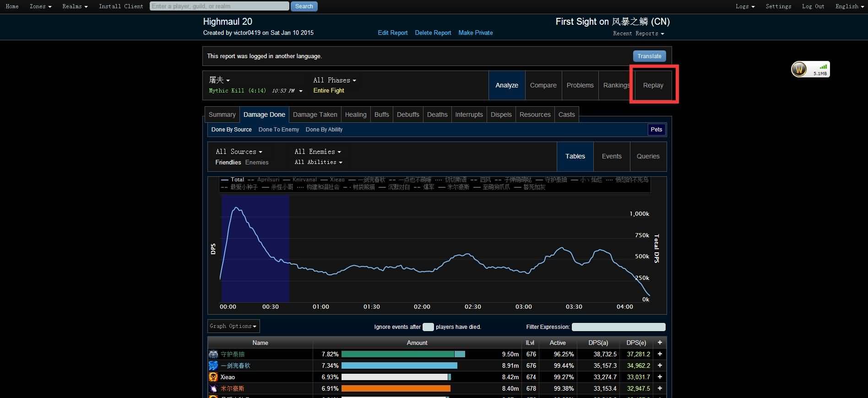868x398 pixels.
Task: Click the highlighted blue region on the DPS graph
Action: (x=255, y=249)
